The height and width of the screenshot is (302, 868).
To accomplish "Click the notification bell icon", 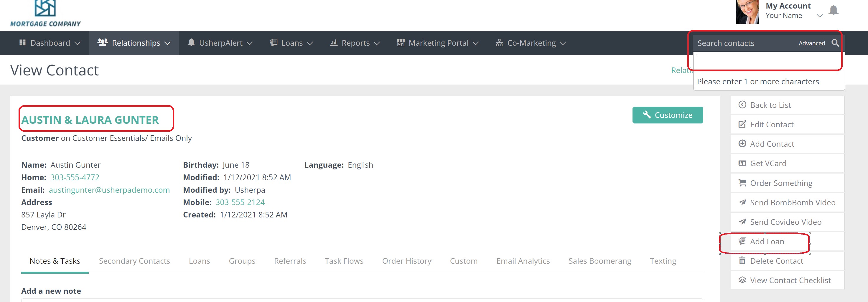I will point(833,10).
